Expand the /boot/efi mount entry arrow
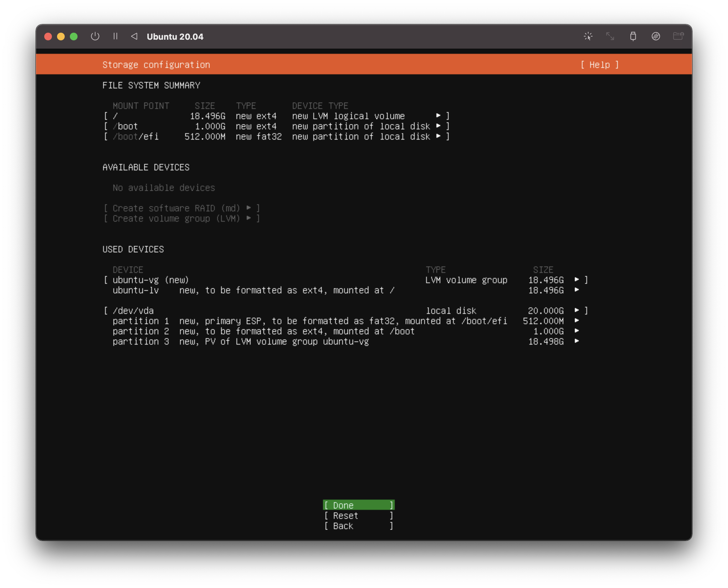 (x=438, y=136)
